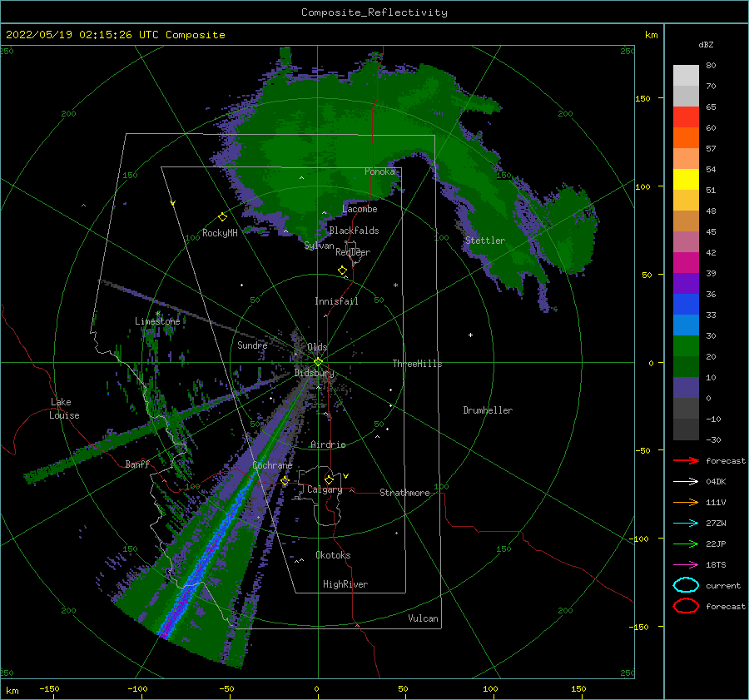Click the Limestone label
Screen dimensions: 749x700
pyautogui.click(x=157, y=321)
